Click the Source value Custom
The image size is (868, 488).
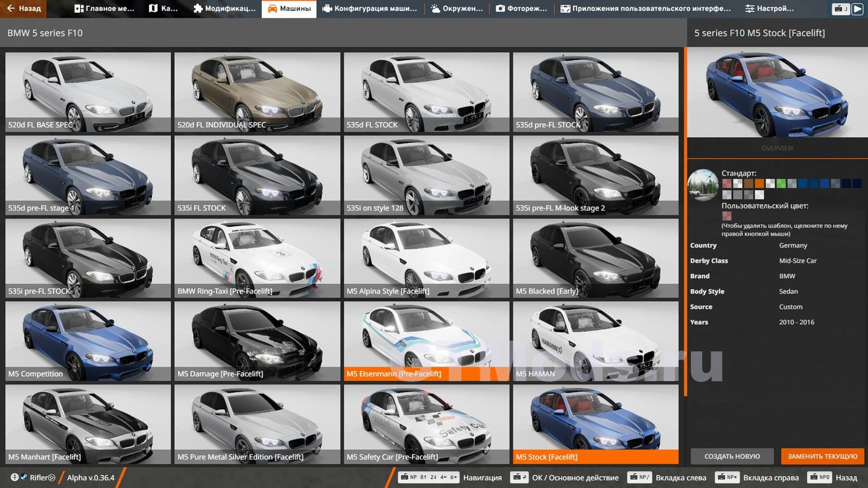point(790,307)
